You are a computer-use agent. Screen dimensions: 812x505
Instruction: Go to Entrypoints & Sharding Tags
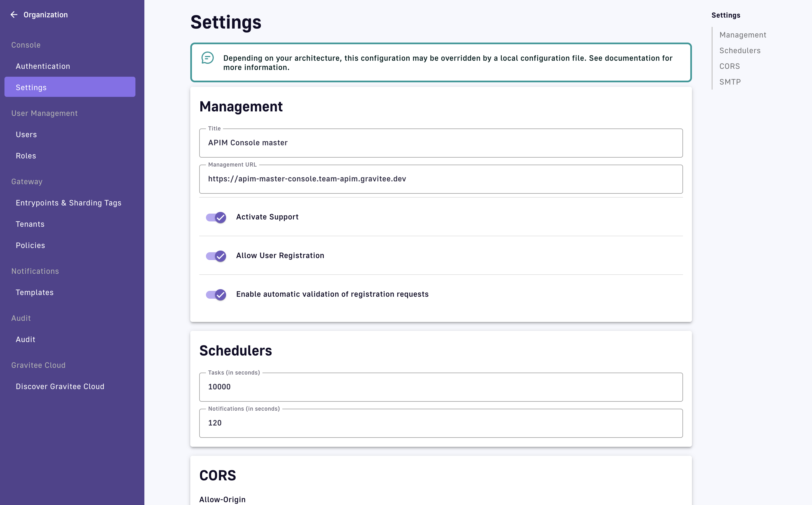(x=69, y=203)
